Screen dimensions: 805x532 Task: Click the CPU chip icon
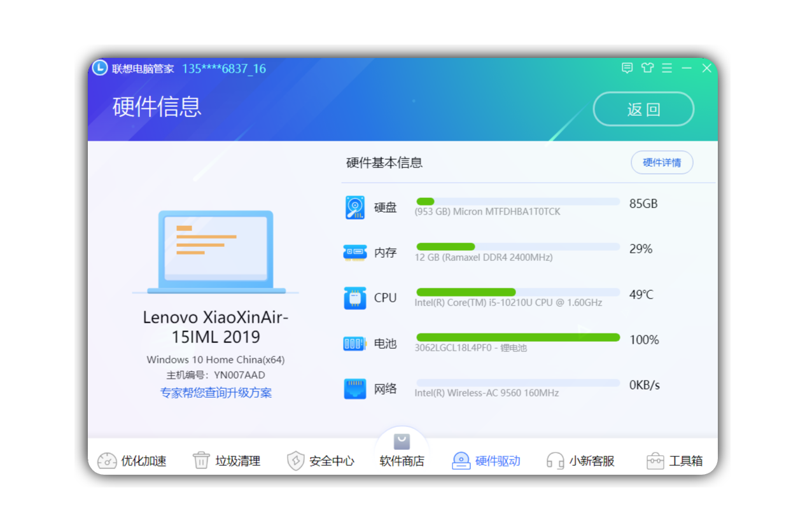pyautogui.click(x=355, y=298)
